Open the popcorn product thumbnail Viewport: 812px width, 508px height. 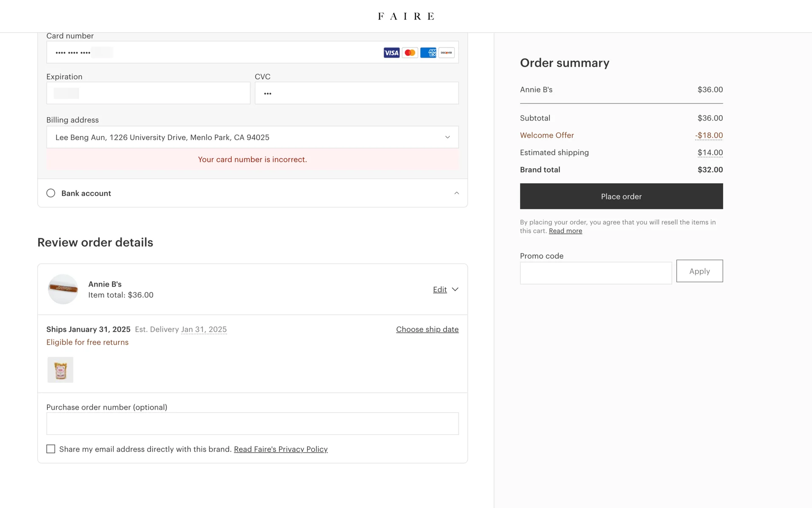pos(60,370)
